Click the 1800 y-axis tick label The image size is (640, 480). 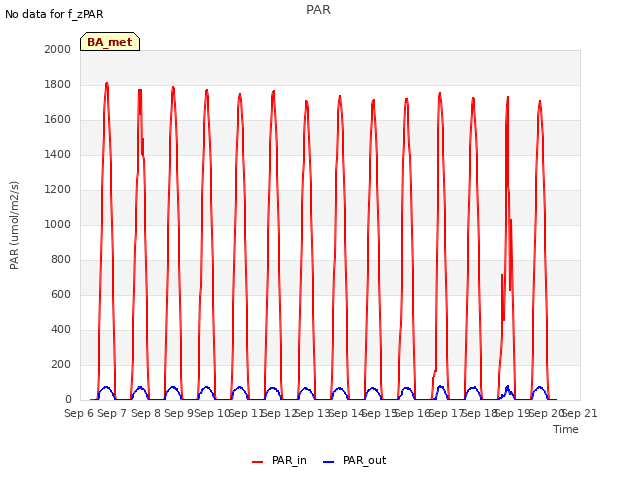[x=58, y=84]
